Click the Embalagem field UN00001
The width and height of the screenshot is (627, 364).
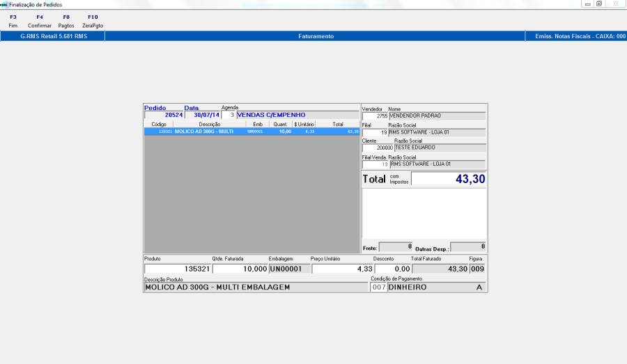290,269
